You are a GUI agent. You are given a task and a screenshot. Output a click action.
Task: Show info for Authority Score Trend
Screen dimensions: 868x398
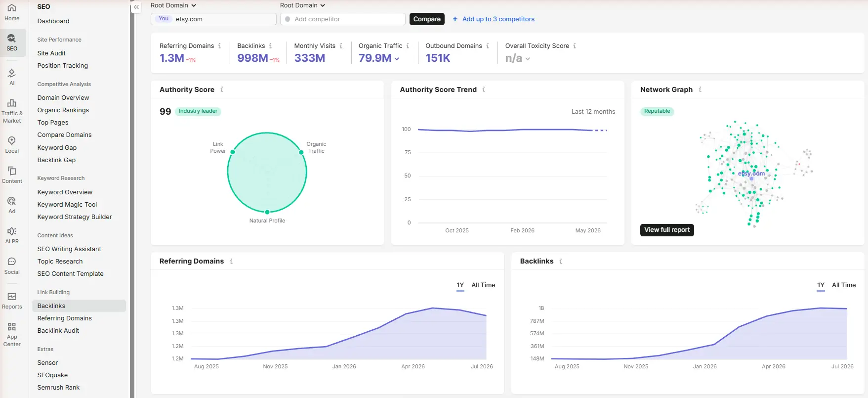click(484, 89)
